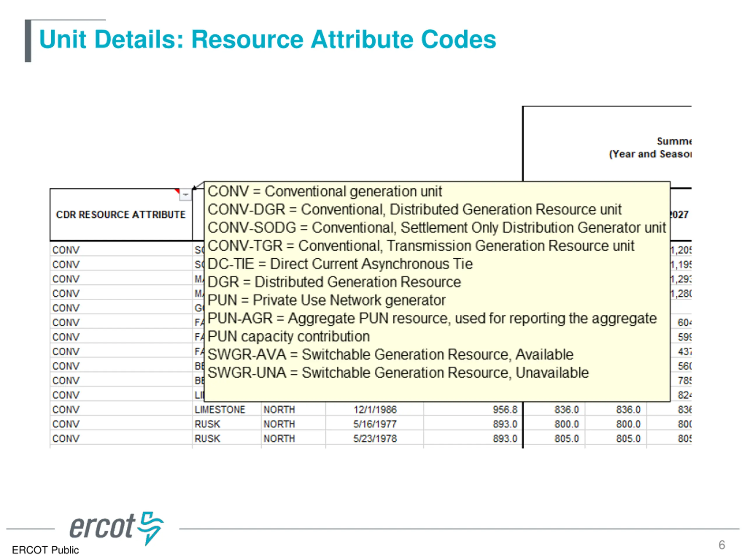The width and height of the screenshot is (747, 560).
Task: Select the CONV cell in the 5/23/1978 row
Action: click(121, 438)
